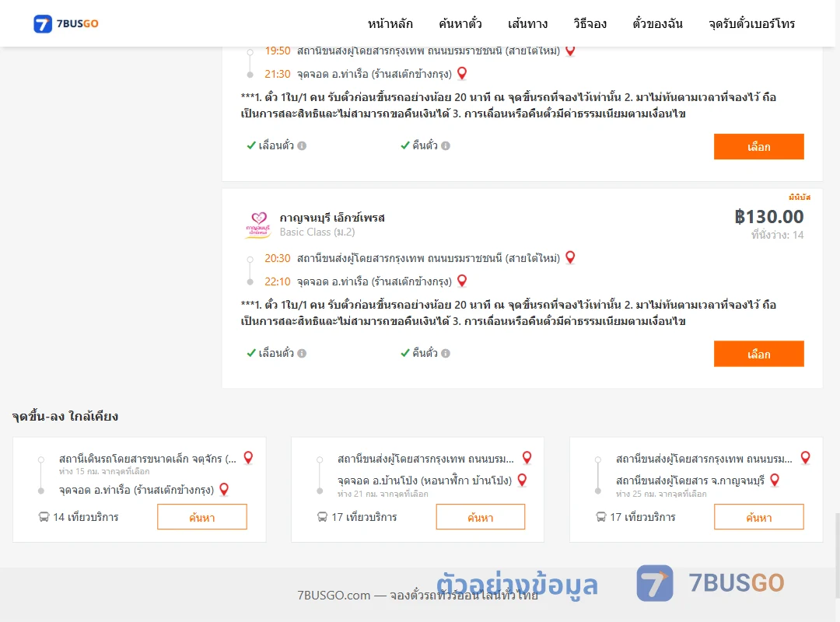Click map pin beside 20:30 departure station
Screen dimensions: 840x622
click(571, 257)
